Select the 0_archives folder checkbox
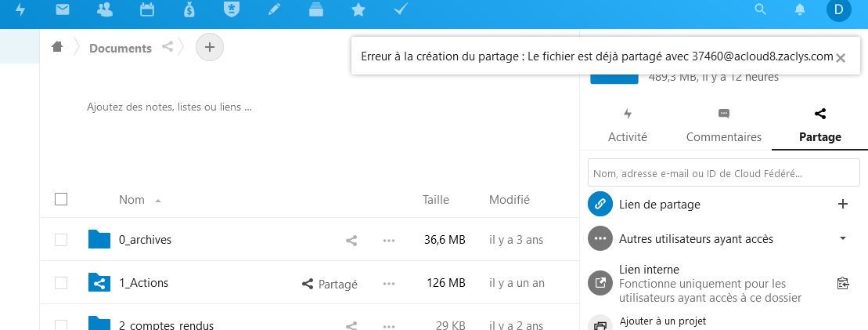Viewport: 868px width, 330px height. (x=61, y=240)
